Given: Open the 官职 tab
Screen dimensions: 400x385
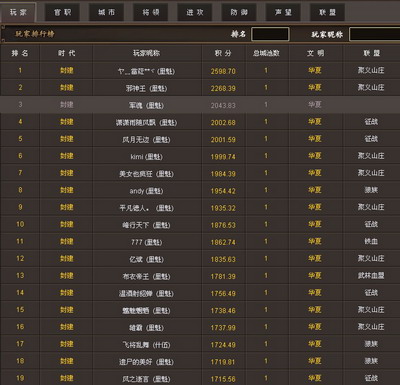Looking at the screenshot, I should click(x=62, y=12).
